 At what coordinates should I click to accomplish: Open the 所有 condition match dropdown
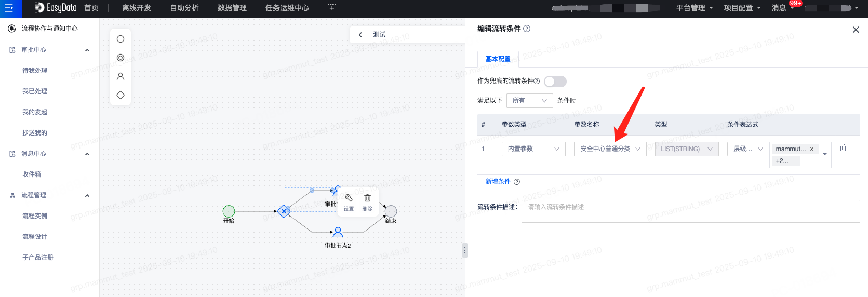pos(530,101)
